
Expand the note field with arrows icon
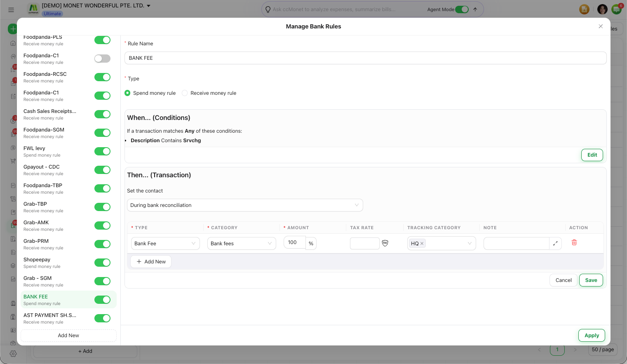[x=555, y=244]
